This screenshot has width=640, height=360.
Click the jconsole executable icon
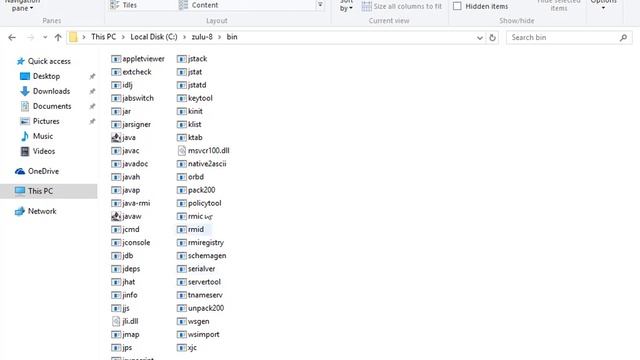click(x=116, y=243)
